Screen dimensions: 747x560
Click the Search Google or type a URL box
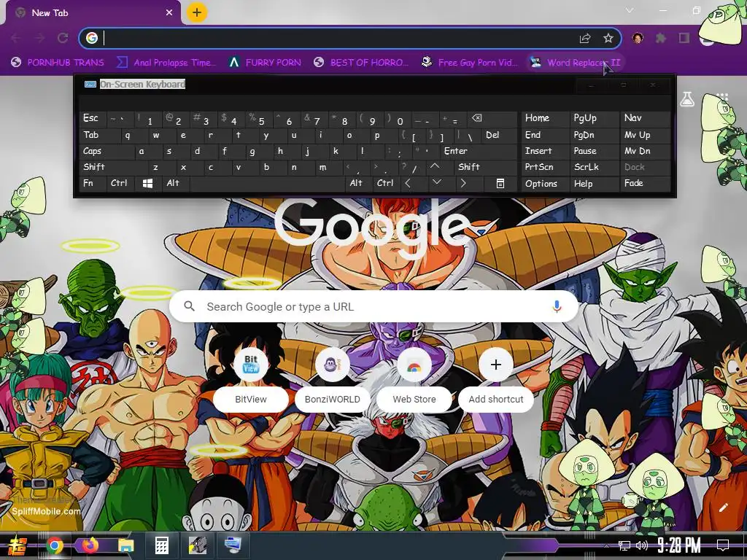pos(374,306)
